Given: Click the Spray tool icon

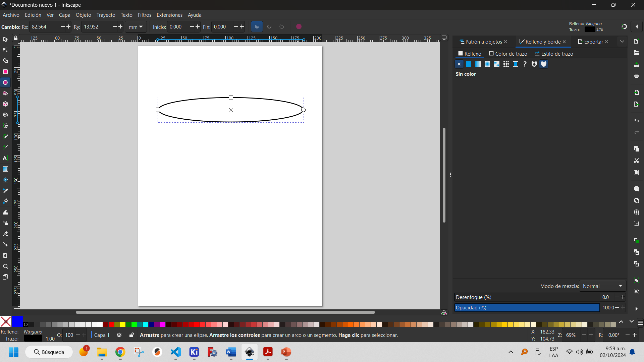Looking at the screenshot, I should (5, 223).
